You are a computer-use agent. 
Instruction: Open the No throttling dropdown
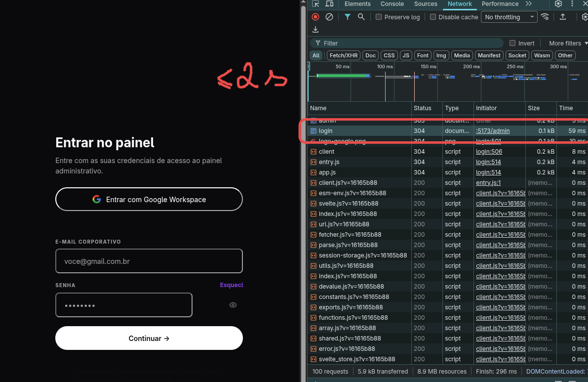point(509,17)
